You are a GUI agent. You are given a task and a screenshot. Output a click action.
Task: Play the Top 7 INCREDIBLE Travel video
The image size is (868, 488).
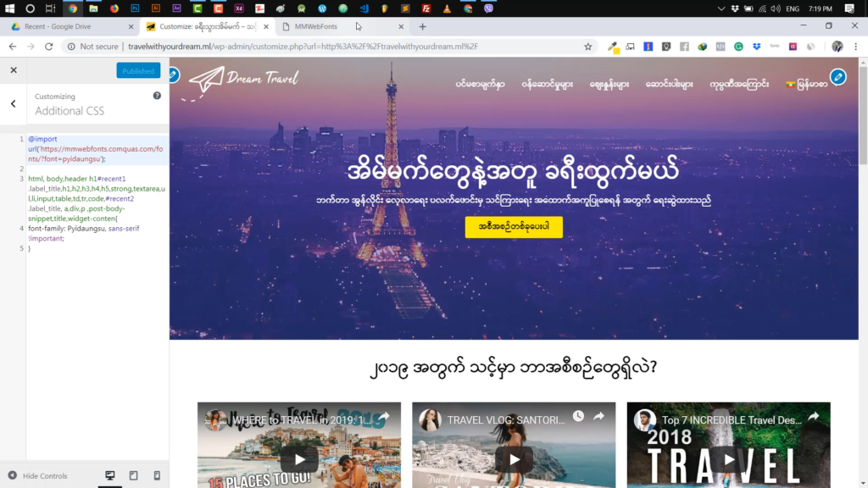[729, 459]
